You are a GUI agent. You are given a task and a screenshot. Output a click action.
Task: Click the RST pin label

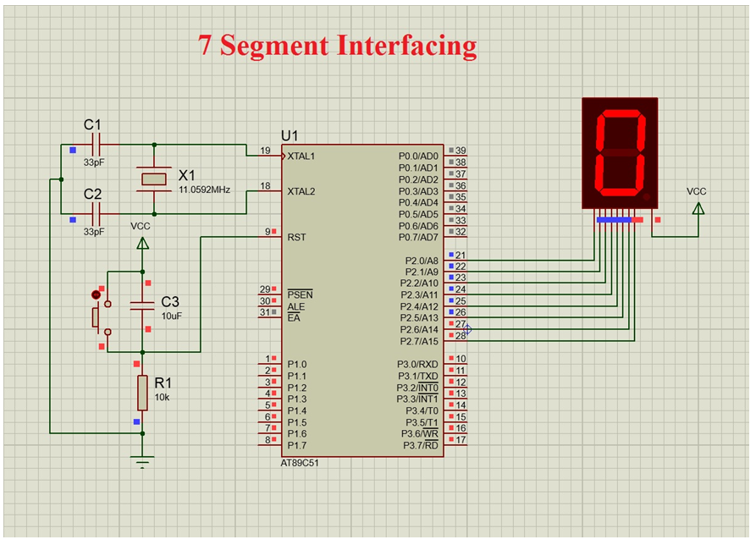[x=296, y=237]
